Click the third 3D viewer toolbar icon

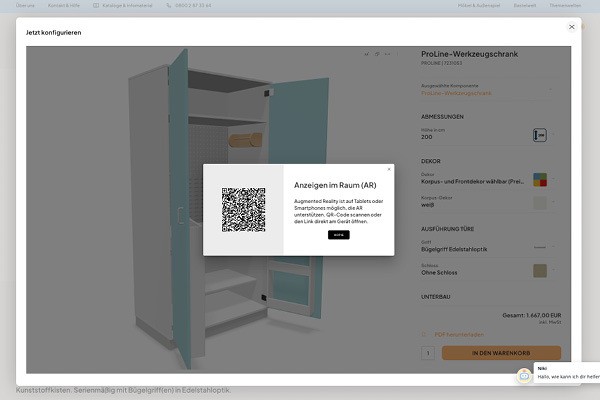click(387, 54)
